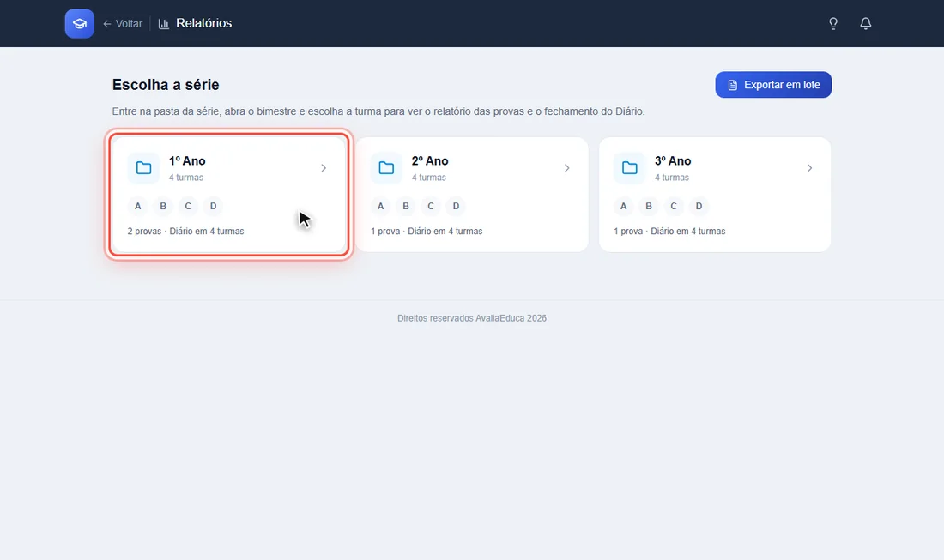Screen dimensions: 944x560
Task: Go back using the Voltar link
Action: click(x=123, y=23)
